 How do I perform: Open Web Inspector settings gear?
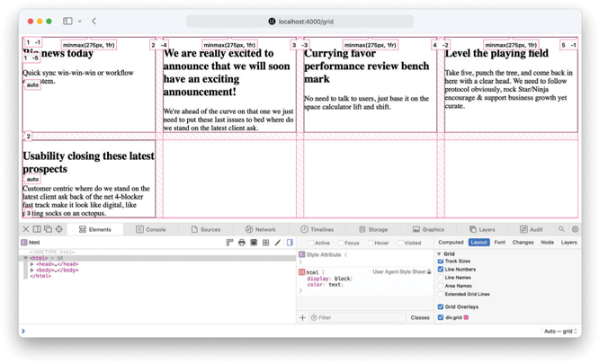575,229
